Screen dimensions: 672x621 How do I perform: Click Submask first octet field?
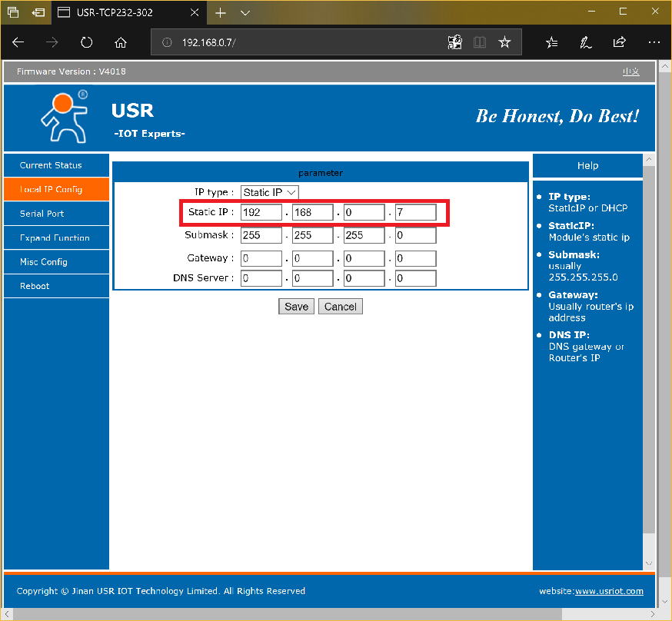click(261, 235)
